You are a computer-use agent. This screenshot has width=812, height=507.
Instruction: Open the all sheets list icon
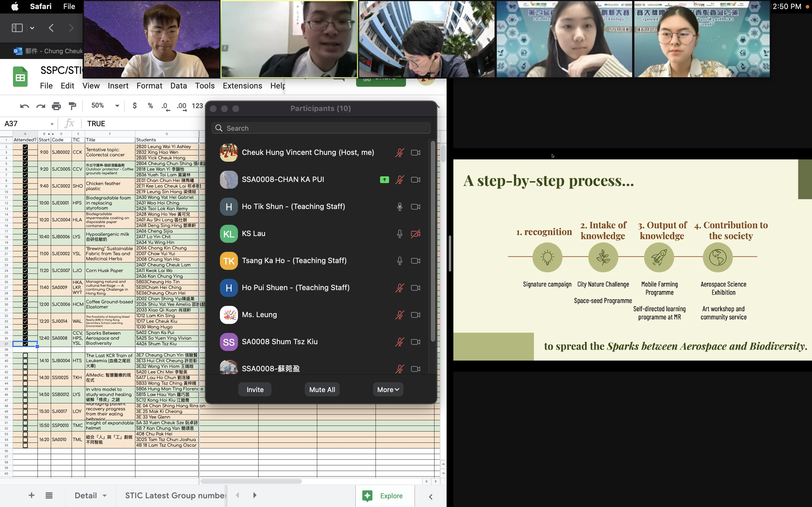(49, 495)
